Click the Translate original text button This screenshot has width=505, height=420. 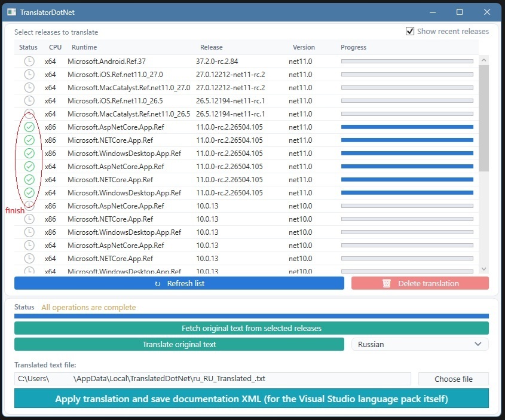coord(179,344)
